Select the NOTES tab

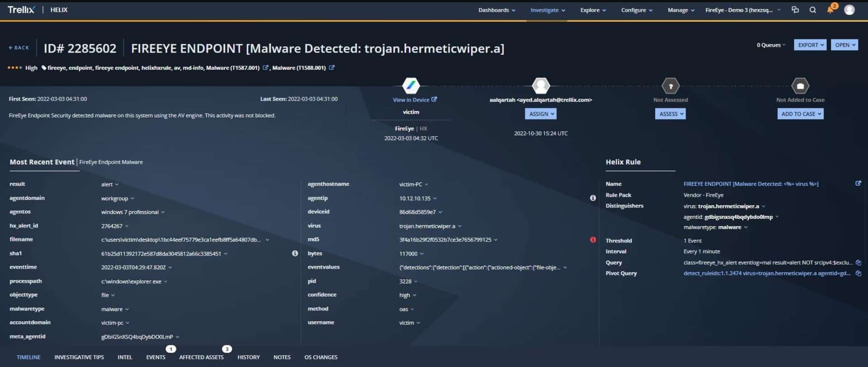pyautogui.click(x=282, y=357)
